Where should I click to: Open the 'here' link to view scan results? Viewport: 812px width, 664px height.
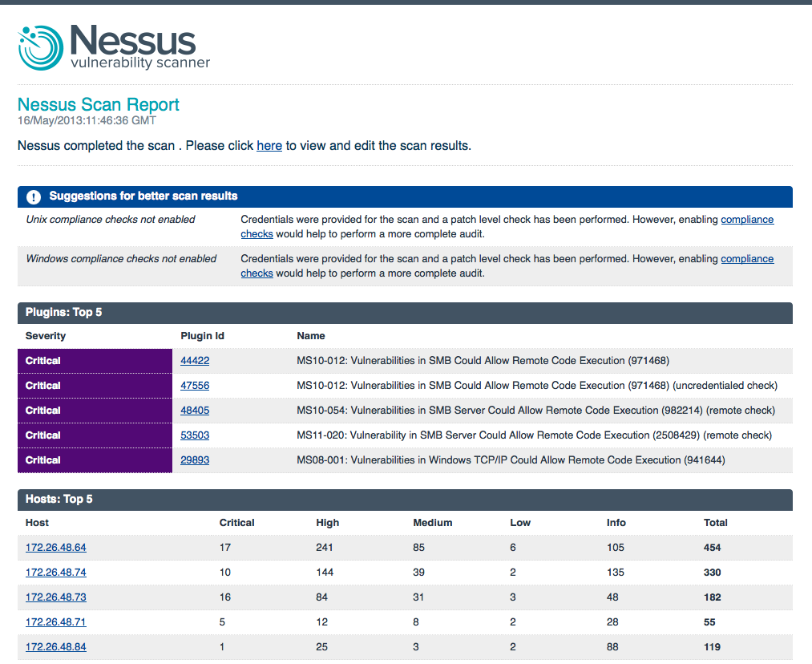click(269, 145)
